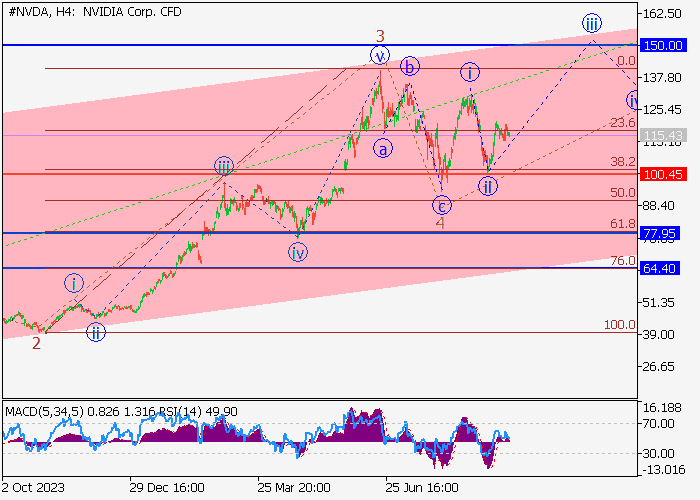Select the circled i marker right of circled b
This screenshot has width=700, height=500.
click(x=470, y=72)
